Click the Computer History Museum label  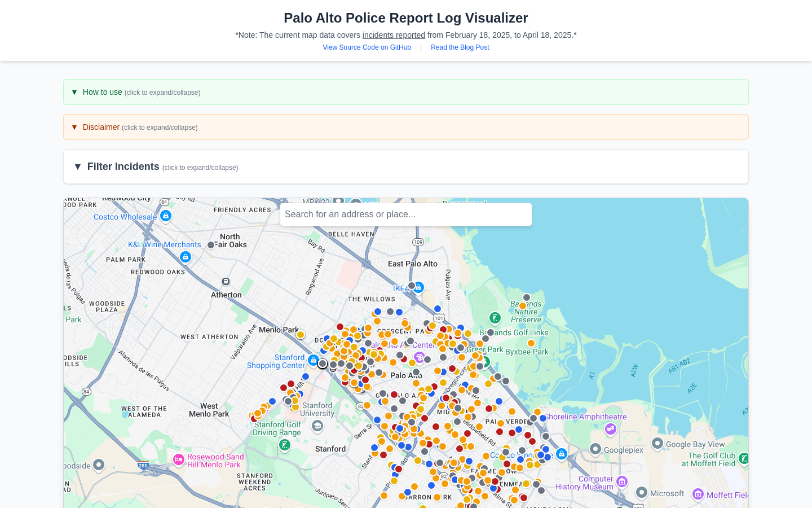[584, 483]
